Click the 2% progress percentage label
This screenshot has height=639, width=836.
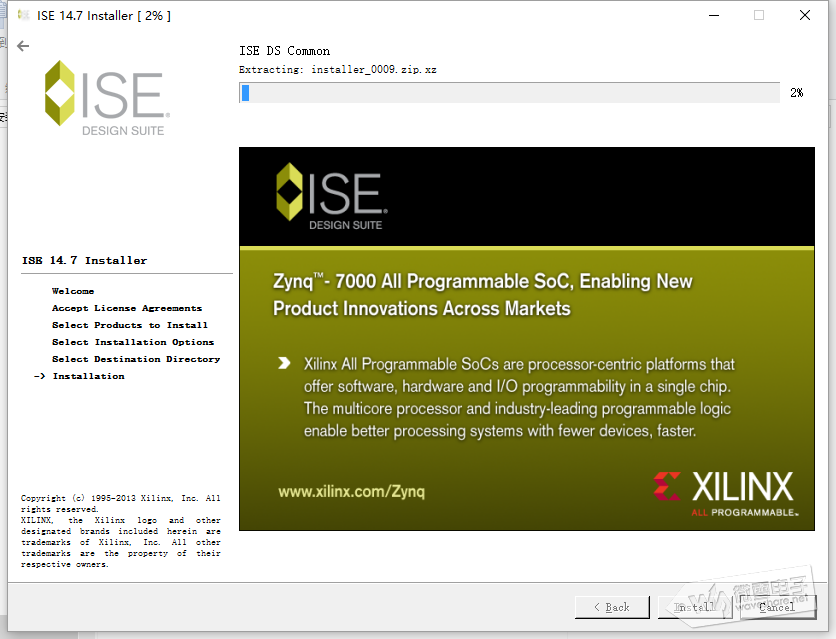tap(797, 93)
